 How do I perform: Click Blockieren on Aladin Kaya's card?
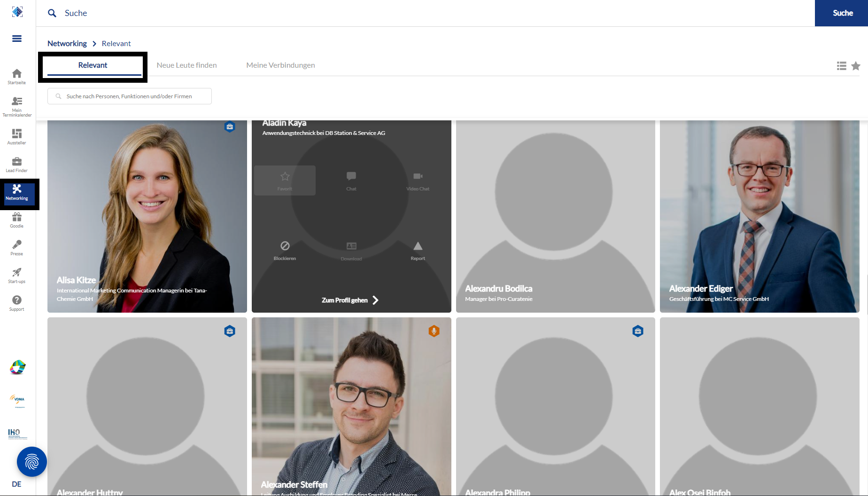point(285,251)
